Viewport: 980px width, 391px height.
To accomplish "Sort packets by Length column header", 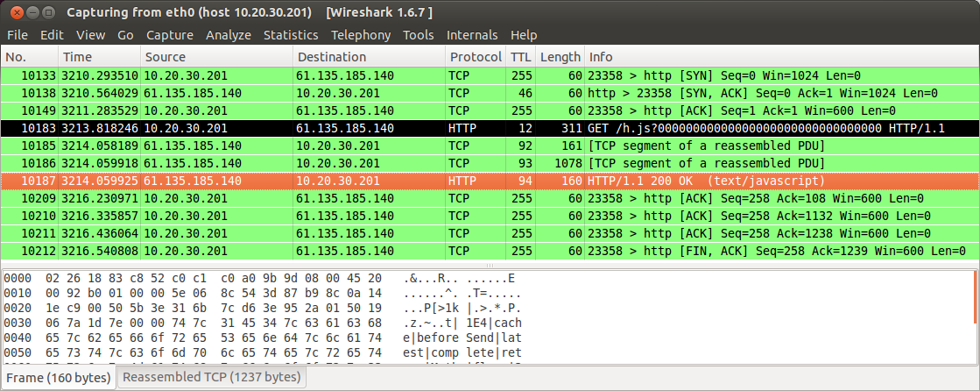I will tap(560, 57).
